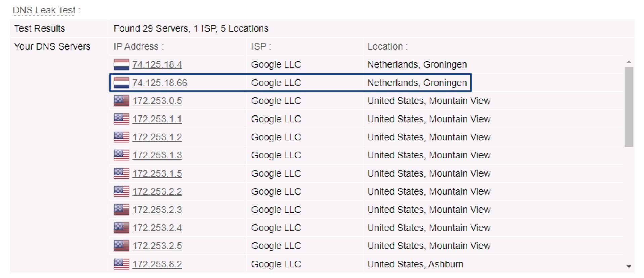Click the DNS server list scrollbar thumb
Screen dimensions: 644x278
tap(629, 107)
